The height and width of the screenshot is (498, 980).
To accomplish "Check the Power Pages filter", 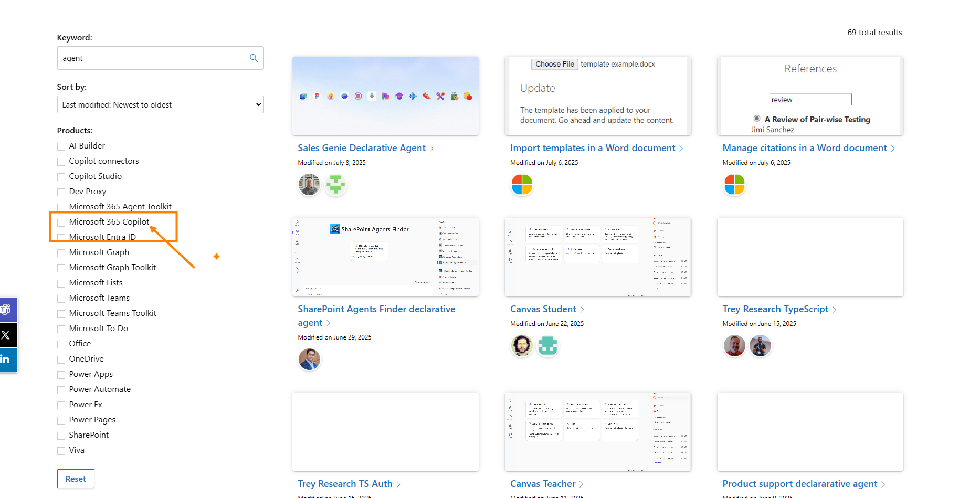I will pos(61,420).
